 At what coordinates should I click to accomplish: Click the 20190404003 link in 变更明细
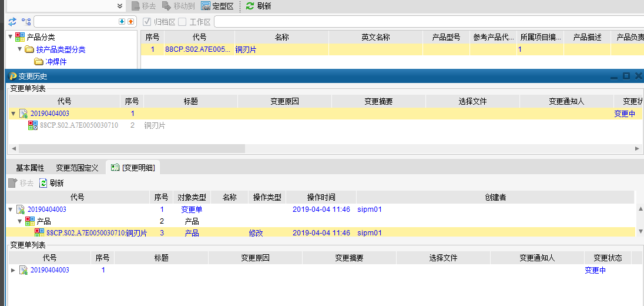[x=47, y=209]
